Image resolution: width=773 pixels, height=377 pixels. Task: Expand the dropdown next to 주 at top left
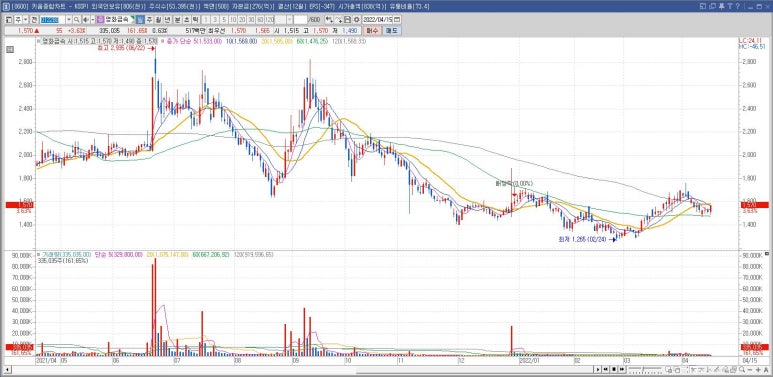(25, 20)
